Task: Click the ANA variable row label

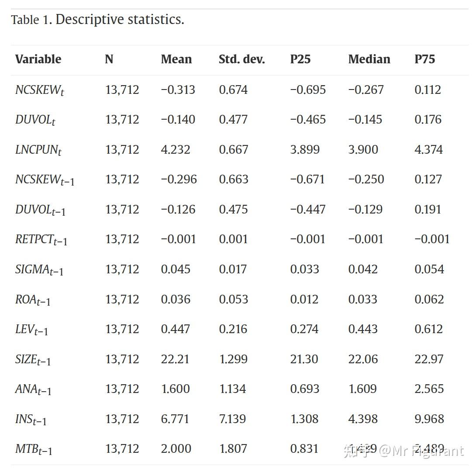Action: coord(33,389)
